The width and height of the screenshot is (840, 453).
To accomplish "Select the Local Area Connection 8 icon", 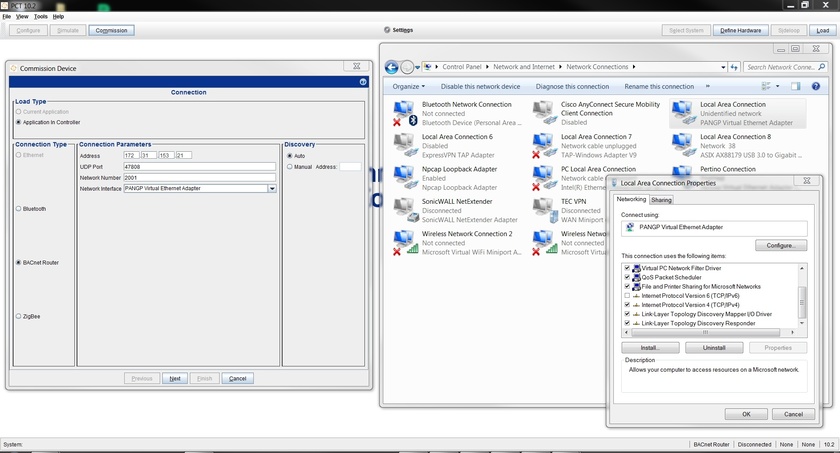I will (683, 146).
